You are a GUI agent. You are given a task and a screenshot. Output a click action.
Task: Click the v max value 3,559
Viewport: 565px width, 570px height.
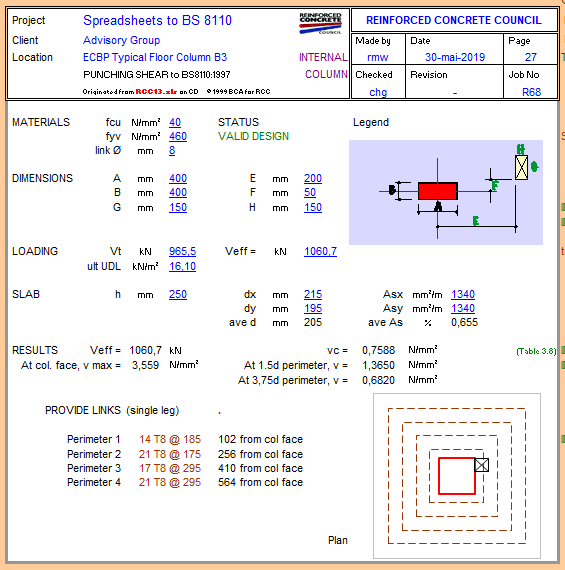tap(145, 365)
